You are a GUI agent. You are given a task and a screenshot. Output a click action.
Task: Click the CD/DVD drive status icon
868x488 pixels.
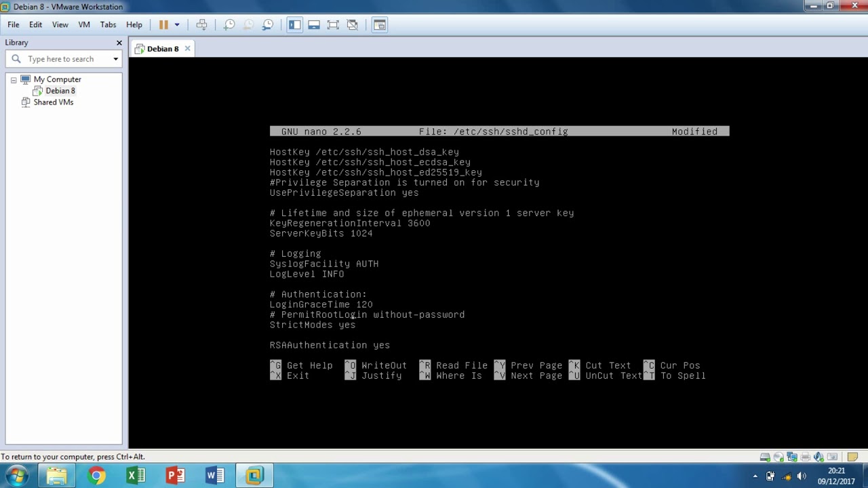click(778, 457)
